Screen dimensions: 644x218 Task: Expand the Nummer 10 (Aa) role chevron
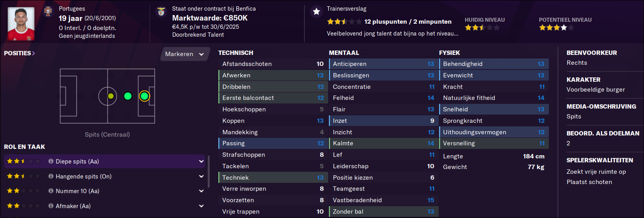click(201, 191)
